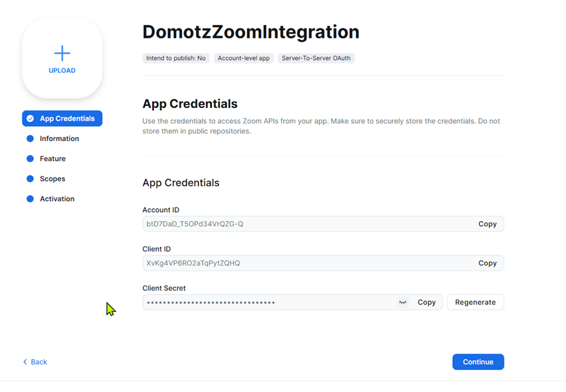
Task: Select the Activation step
Action: [x=57, y=199]
